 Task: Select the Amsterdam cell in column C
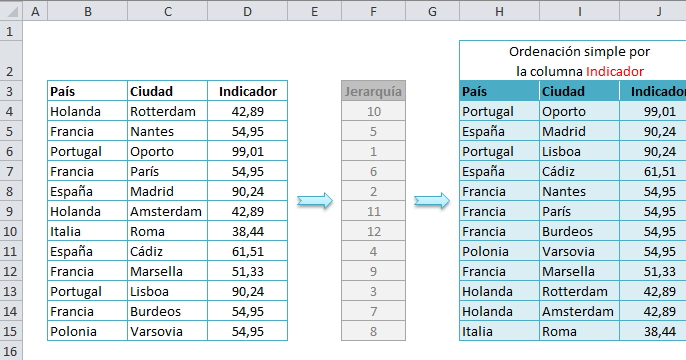click(168, 211)
